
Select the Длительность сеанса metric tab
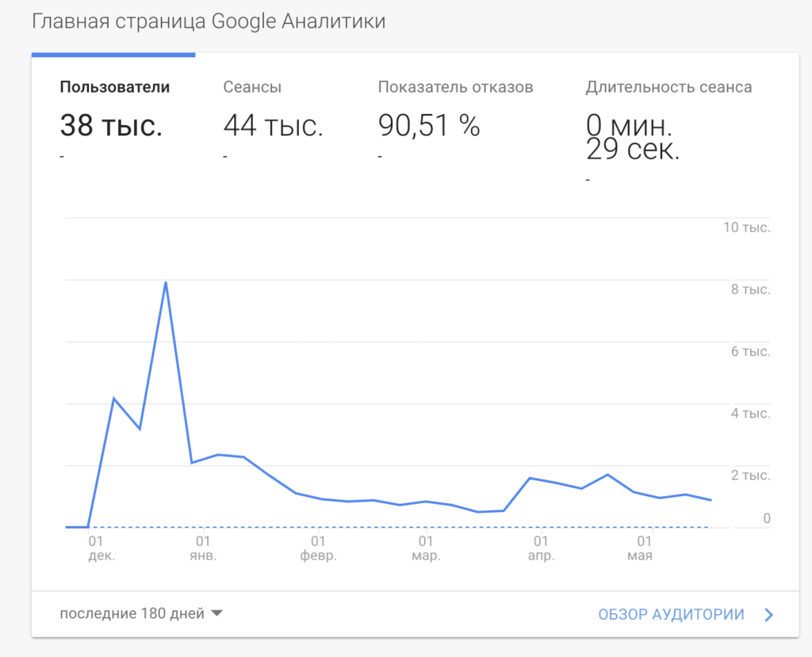click(668, 87)
